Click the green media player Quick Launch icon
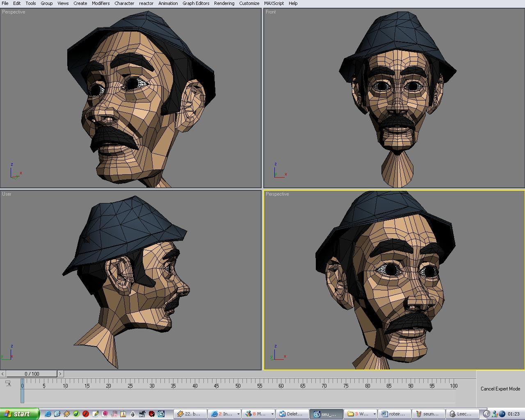Viewport: 525px width, 420px height. coord(77,414)
